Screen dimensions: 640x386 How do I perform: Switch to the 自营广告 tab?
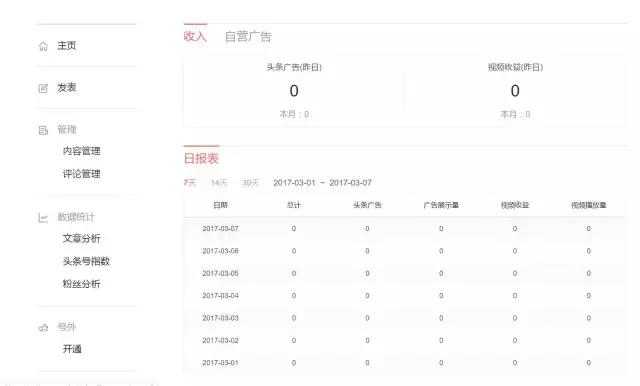click(x=248, y=37)
